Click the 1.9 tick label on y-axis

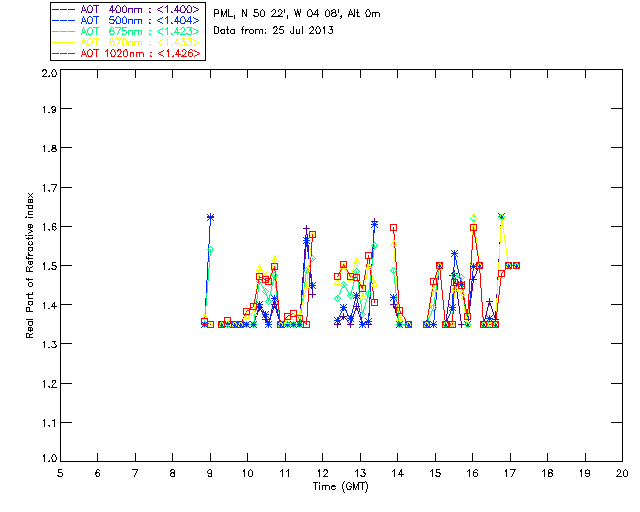click(49, 109)
